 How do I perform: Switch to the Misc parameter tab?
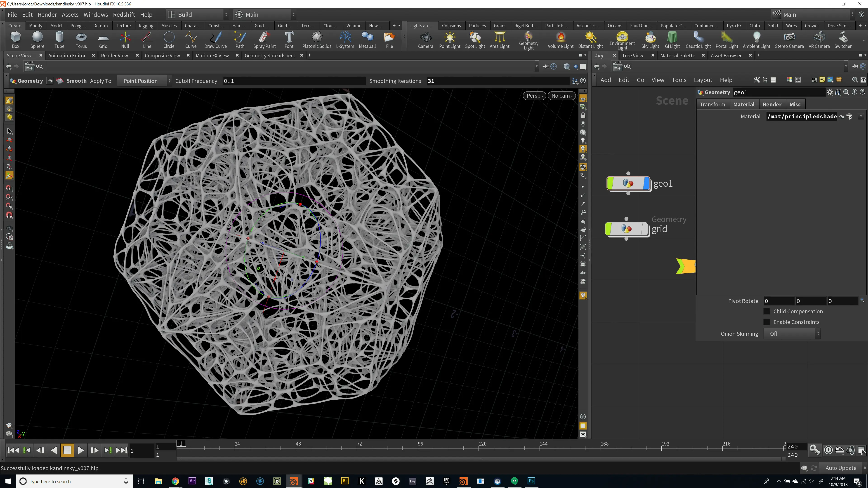pyautogui.click(x=795, y=104)
